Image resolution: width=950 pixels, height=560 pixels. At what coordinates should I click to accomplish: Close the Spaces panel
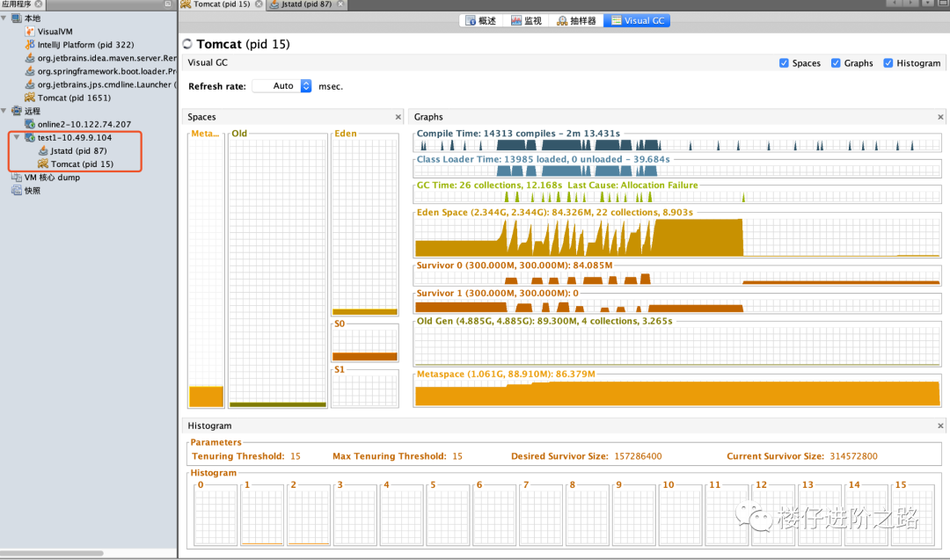398,117
